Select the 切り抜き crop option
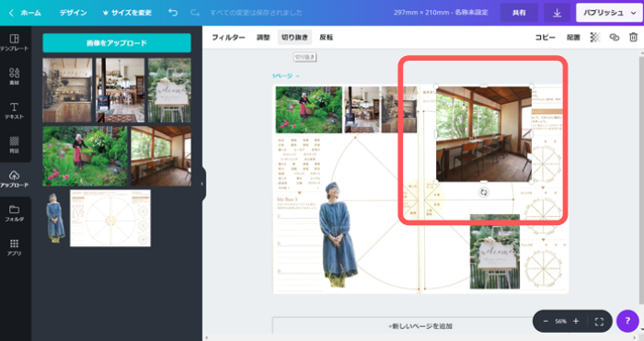 tap(294, 38)
